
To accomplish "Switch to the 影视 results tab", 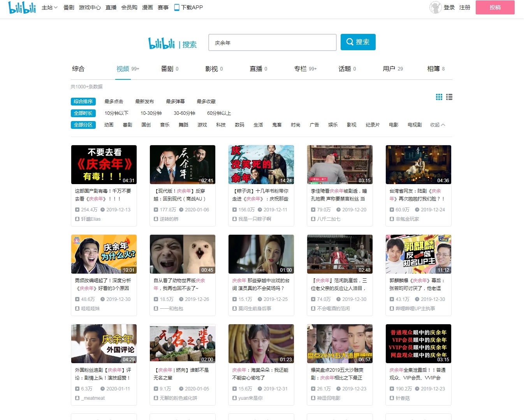I will (x=214, y=69).
